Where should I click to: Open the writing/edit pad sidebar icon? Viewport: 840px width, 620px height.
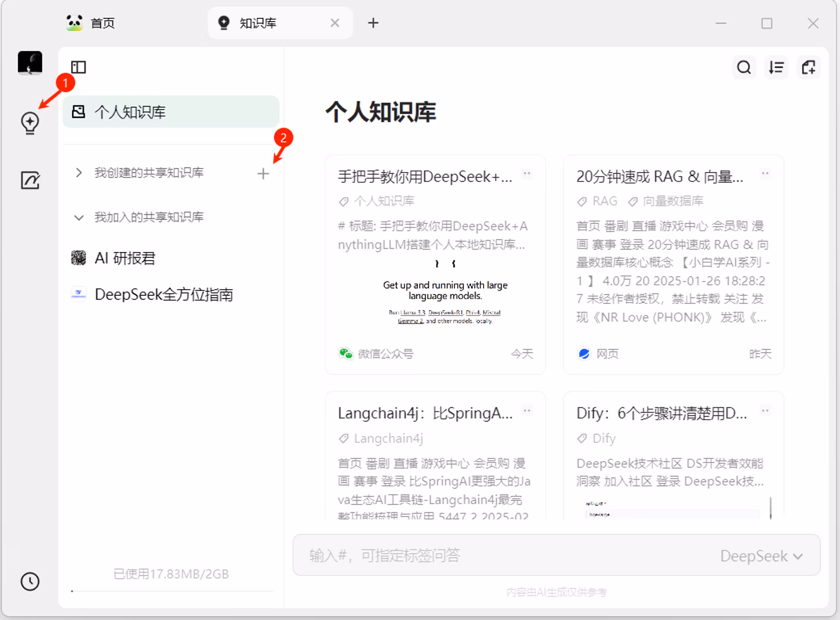30,180
